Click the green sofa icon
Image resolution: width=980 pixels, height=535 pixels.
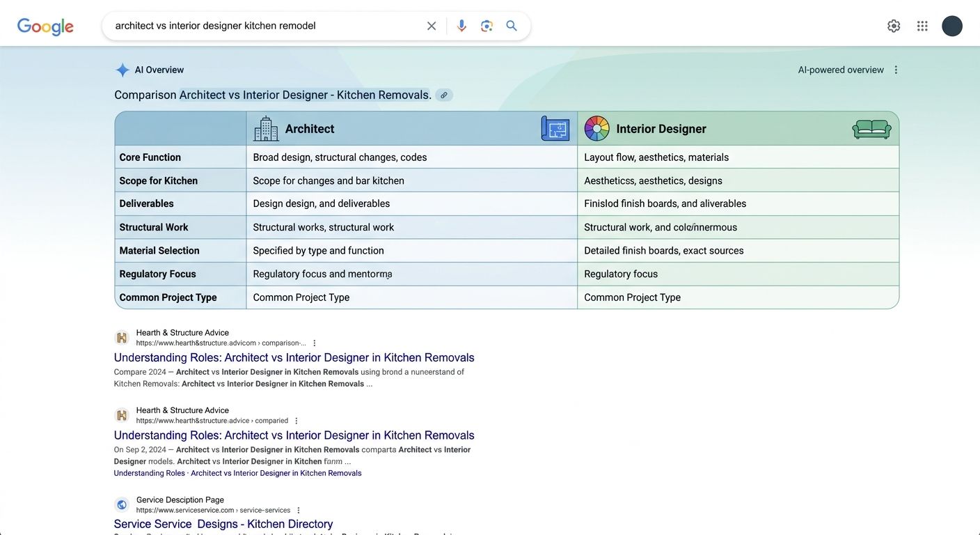[x=872, y=129]
